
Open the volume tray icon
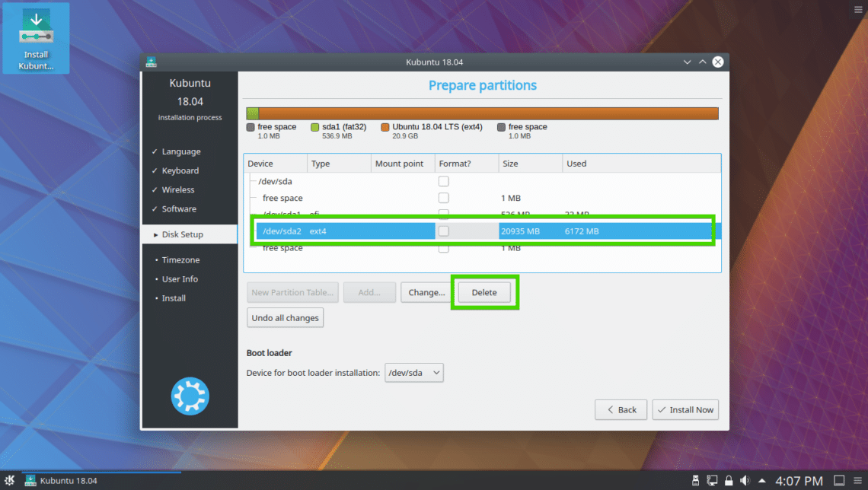click(745, 481)
